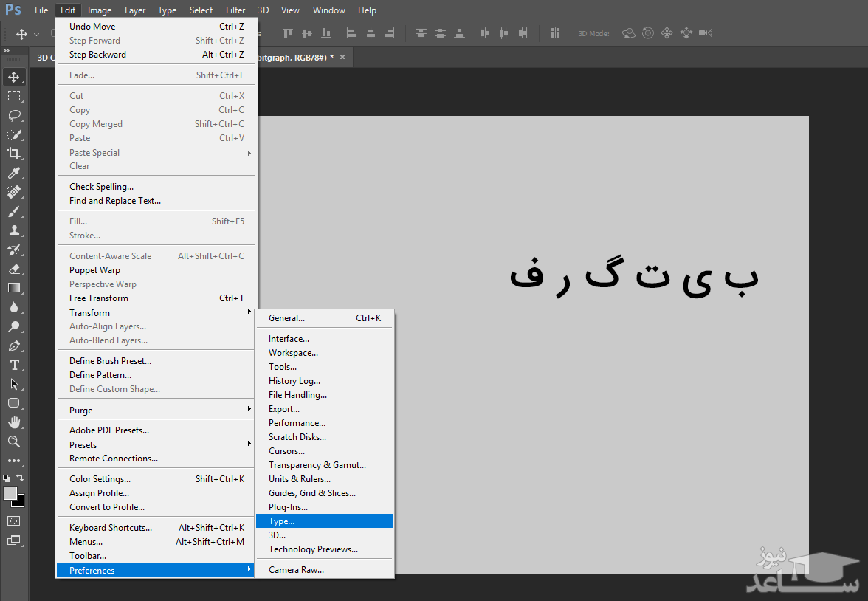Pick the Eyedropper tool
Viewport: 868px width, 601px height.
pyautogui.click(x=14, y=173)
